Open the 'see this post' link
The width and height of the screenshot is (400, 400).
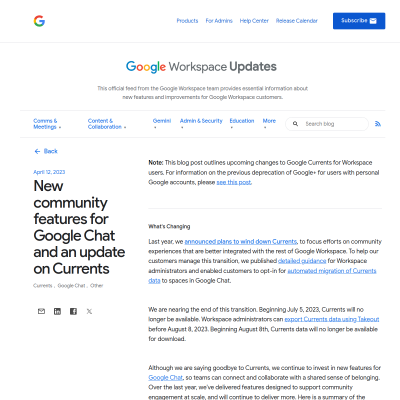tap(234, 182)
